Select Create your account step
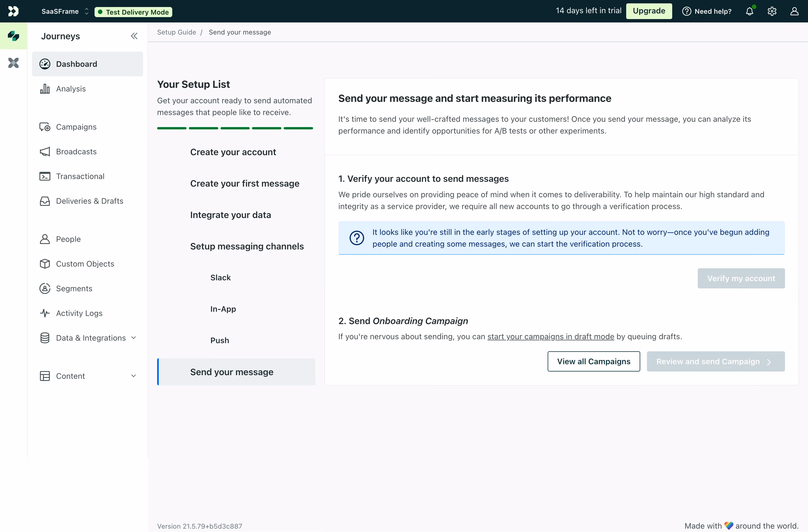The image size is (808, 532). tap(236, 152)
